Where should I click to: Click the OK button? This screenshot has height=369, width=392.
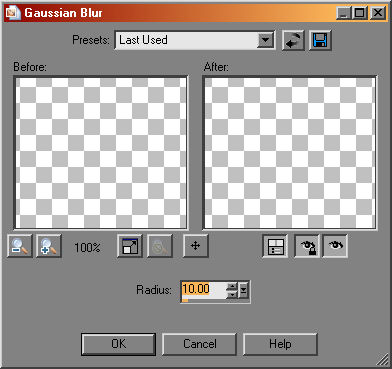click(119, 344)
